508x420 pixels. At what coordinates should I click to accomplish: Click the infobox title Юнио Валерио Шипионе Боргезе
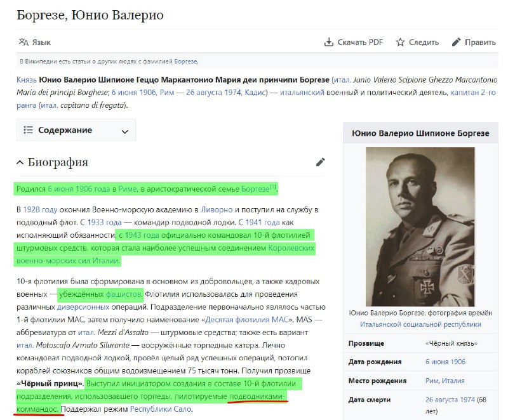click(x=420, y=133)
